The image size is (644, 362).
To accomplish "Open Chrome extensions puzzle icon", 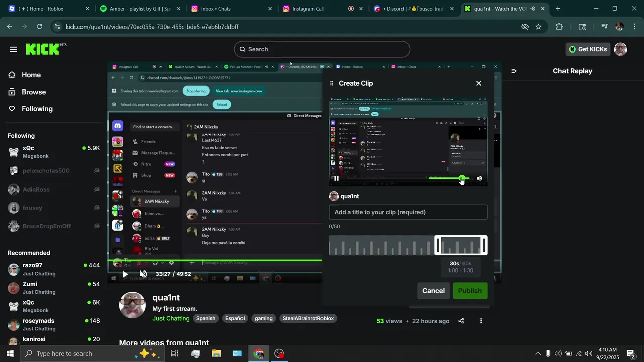I will point(559,27).
